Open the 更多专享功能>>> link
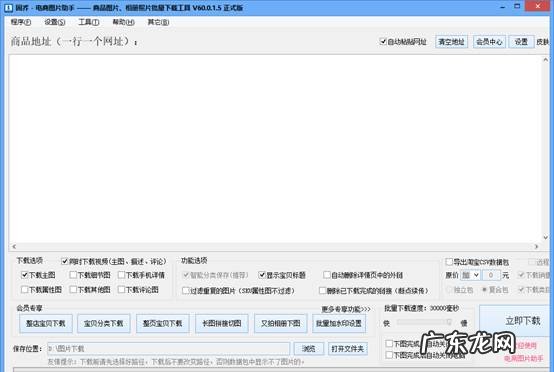This screenshot has height=372, width=554. point(346,309)
